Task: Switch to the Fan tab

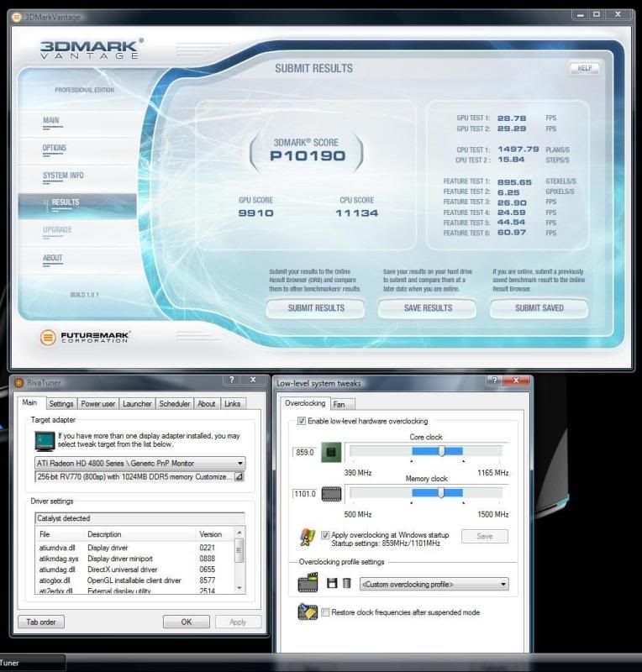Action: [x=339, y=404]
